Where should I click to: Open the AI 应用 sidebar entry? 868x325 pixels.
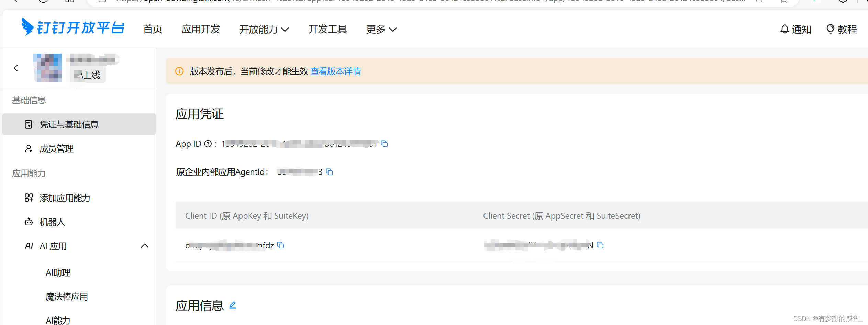53,246
